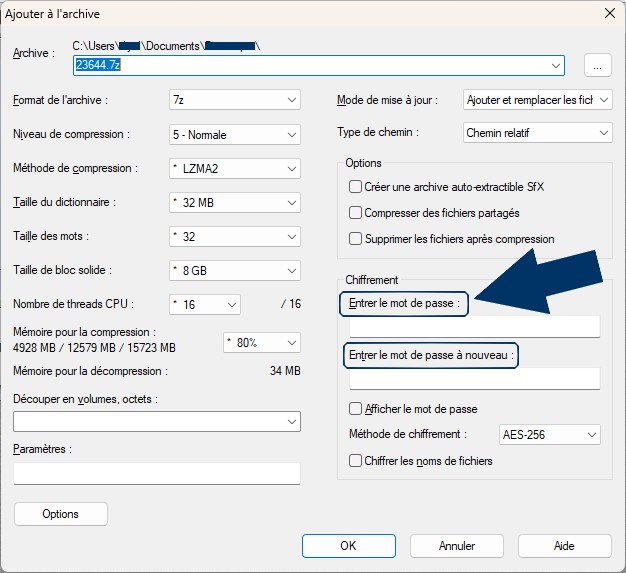
Task: Expand the archive name history dropdown arrow
Action: click(555, 65)
